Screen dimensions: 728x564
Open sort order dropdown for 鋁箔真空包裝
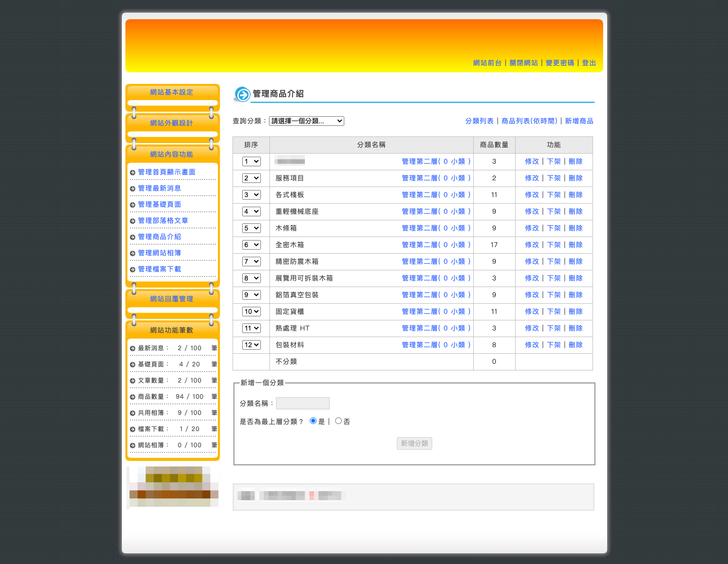pos(251,295)
